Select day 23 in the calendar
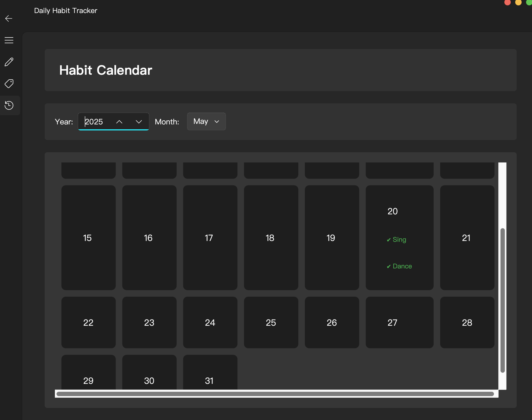 [x=149, y=322]
